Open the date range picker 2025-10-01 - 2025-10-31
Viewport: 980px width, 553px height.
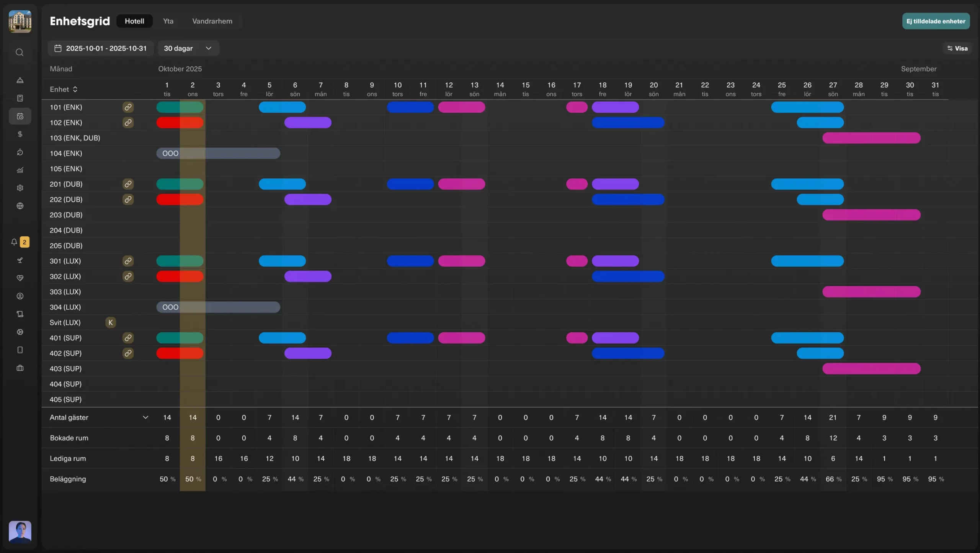pyautogui.click(x=101, y=48)
